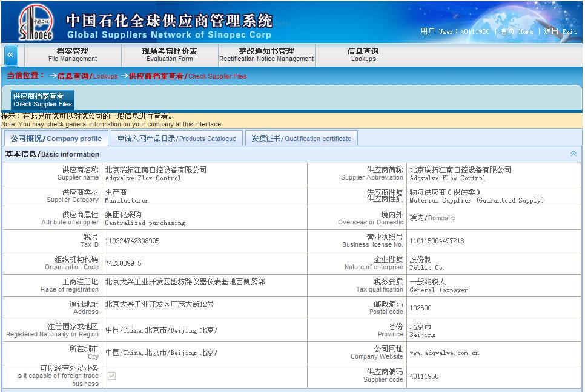Click the www.adqvalve.com.cn website value
Image resolution: width=585 pixels, height=392 pixels.
(x=445, y=353)
